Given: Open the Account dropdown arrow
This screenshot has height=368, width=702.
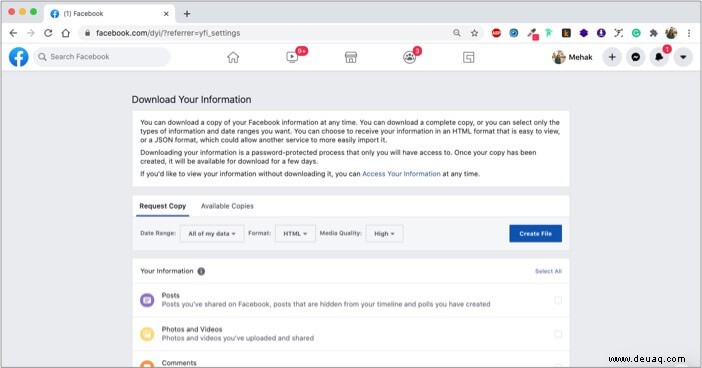Looking at the screenshot, I should point(683,57).
